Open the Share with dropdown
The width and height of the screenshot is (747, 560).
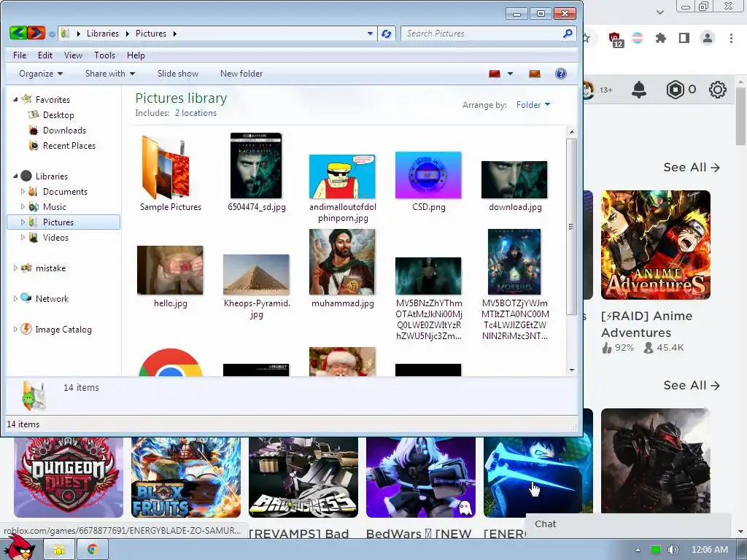coord(110,74)
